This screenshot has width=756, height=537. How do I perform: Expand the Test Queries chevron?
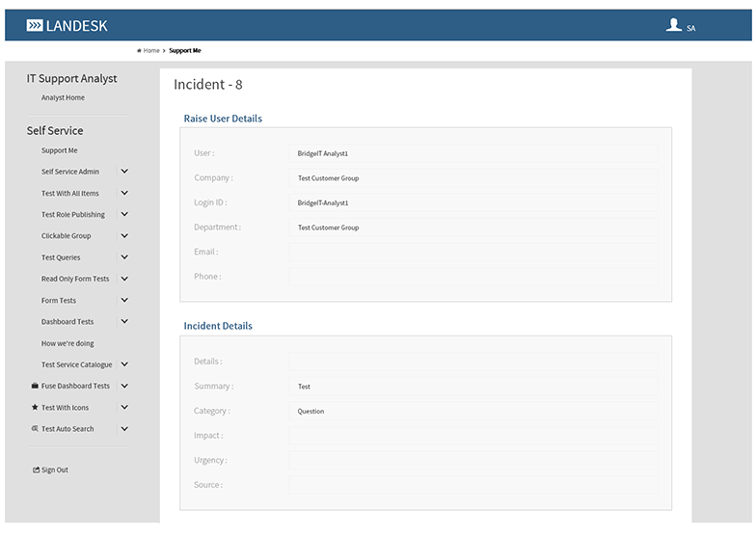click(124, 257)
